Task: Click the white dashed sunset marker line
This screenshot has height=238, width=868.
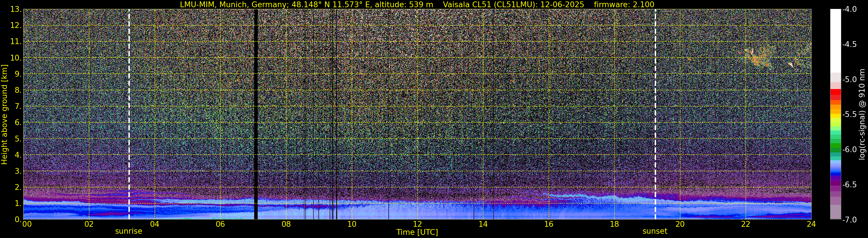Action: (x=655, y=114)
